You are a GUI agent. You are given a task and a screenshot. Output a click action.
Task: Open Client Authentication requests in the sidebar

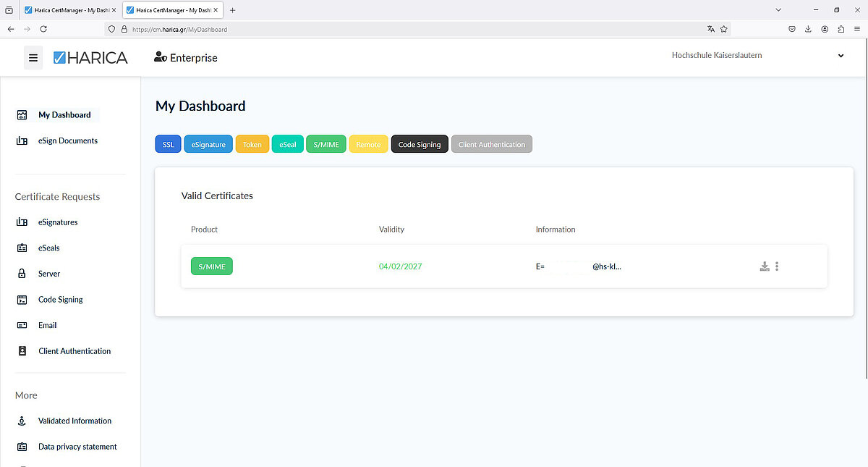[x=75, y=351]
